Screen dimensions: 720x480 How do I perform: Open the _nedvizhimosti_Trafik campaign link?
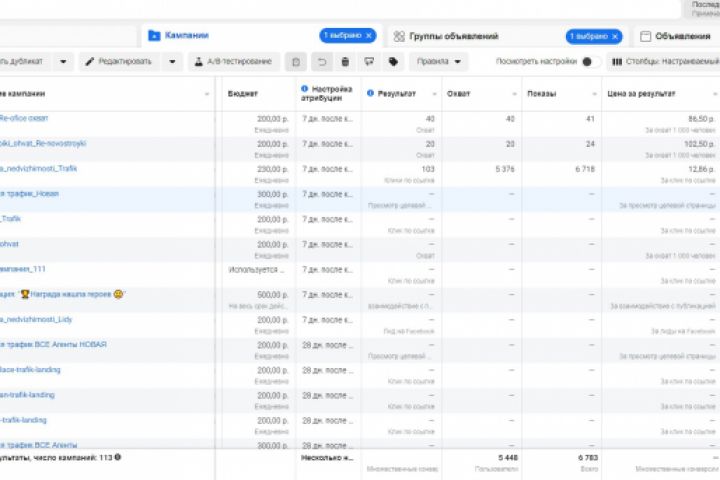(x=39, y=169)
